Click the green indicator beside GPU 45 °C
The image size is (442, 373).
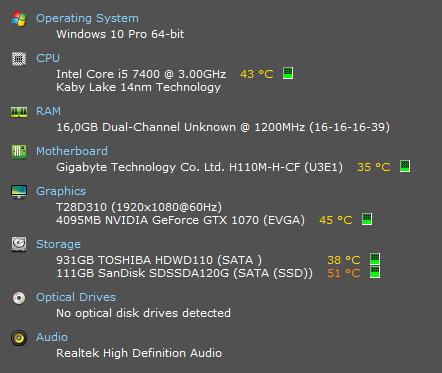(x=367, y=219)
